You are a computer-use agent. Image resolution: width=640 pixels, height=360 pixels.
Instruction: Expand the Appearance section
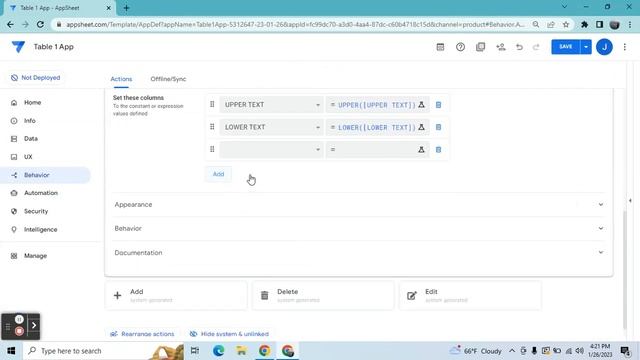(x=358, y=204)
